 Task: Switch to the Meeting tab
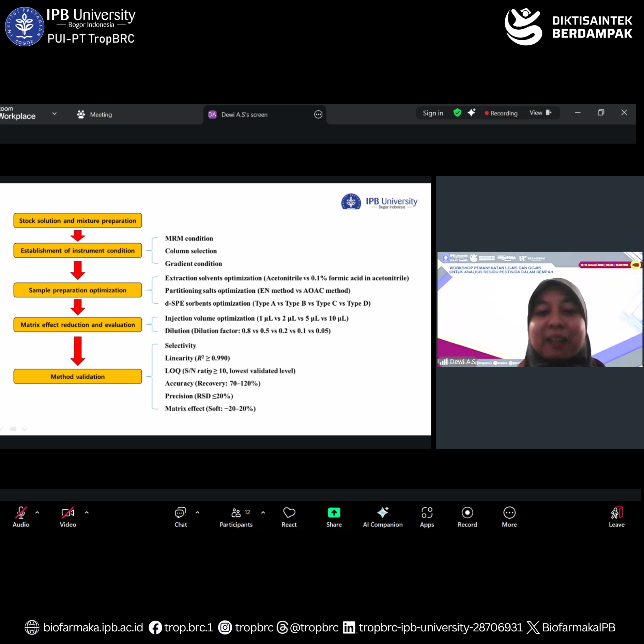pyautogui.click(x=95, y=114)
